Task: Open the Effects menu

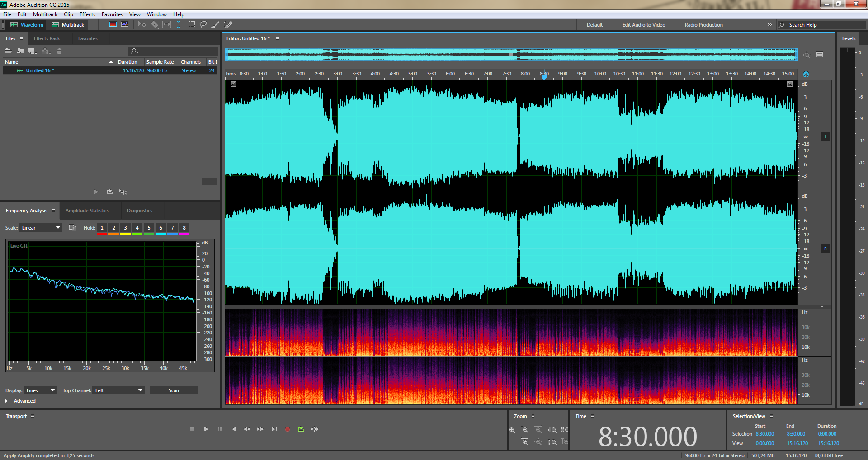Action: [87, 14]
